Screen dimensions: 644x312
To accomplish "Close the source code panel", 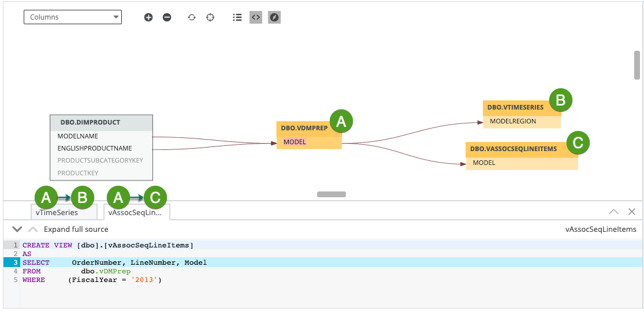I will tap(632, 212).
